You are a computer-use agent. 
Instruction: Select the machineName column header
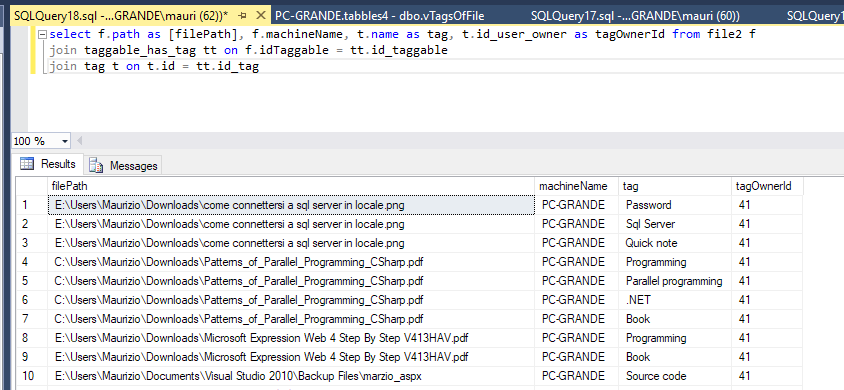[577, 186]
